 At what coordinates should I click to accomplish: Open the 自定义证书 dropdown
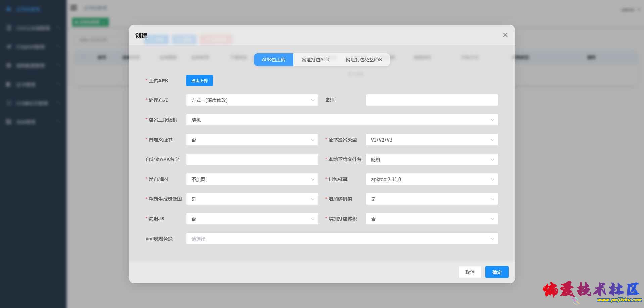252,140
